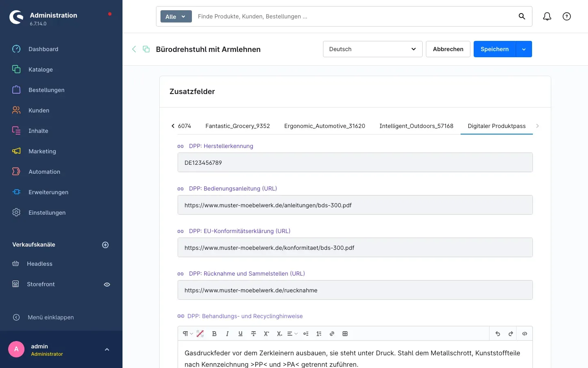Click the DPP: Herstellerkennung field
588x368 pixels.
pyautogui.click(x=355, y=162)
